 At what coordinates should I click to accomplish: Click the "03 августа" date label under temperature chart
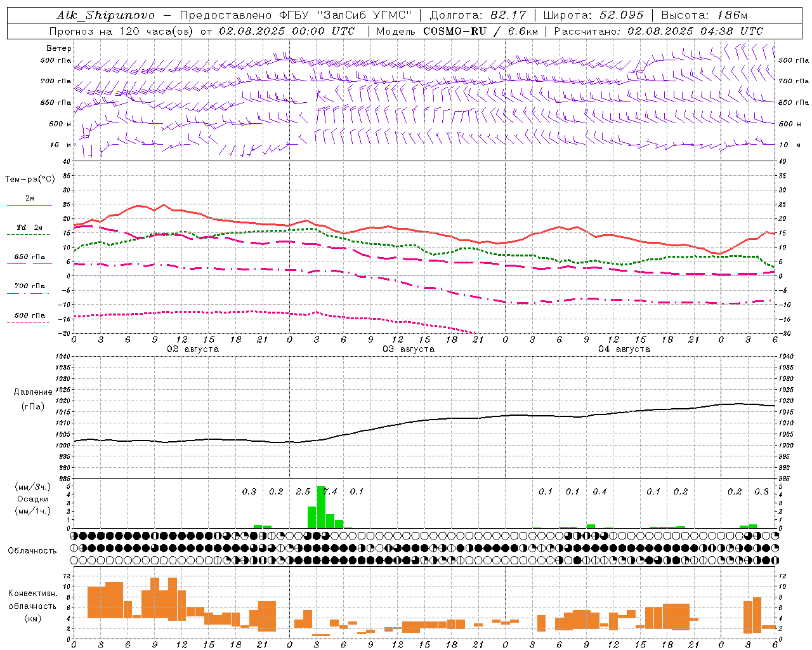pos(409,349)
